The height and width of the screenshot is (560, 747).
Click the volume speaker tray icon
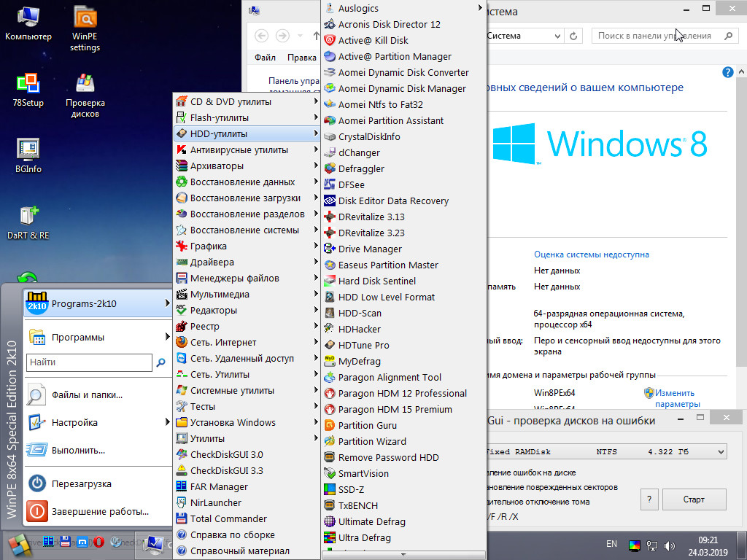[x=670, y=545]
